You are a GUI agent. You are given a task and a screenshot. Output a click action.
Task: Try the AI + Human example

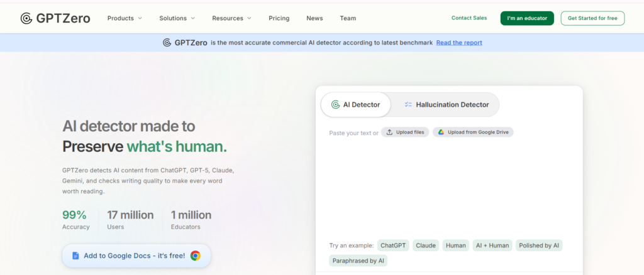click(492, 245)
